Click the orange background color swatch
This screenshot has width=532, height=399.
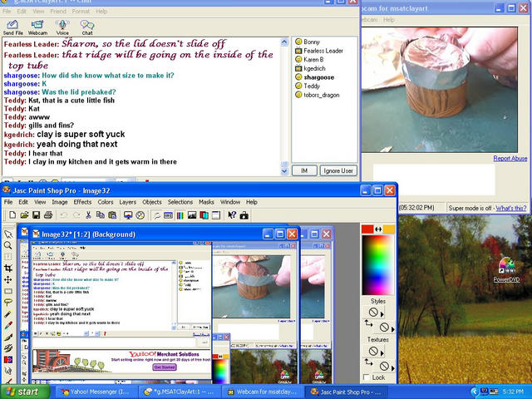(x=389, y=229)
